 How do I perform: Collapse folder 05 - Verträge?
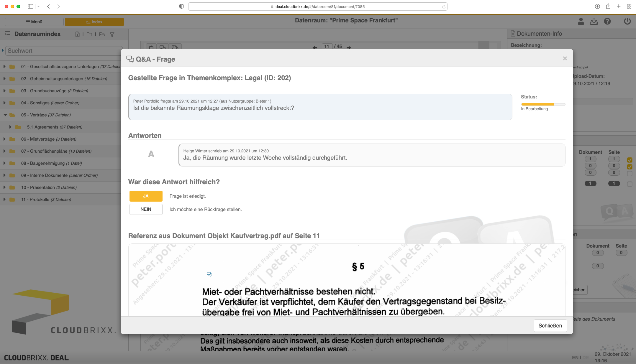pos(5,115)
